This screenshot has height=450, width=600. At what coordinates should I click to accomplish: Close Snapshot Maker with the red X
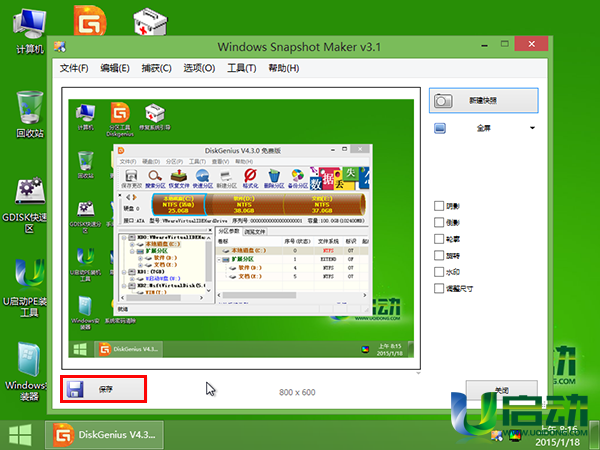point(532,44)
